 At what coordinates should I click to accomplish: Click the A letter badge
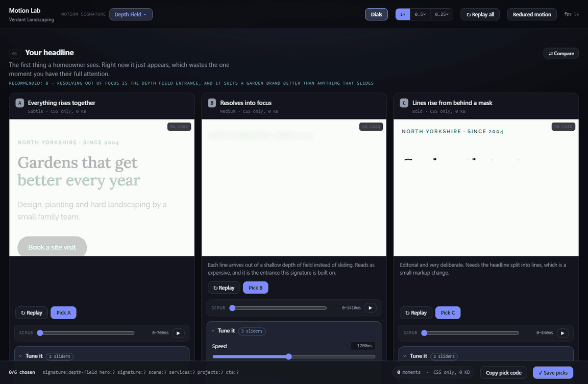tap(20, 103)
